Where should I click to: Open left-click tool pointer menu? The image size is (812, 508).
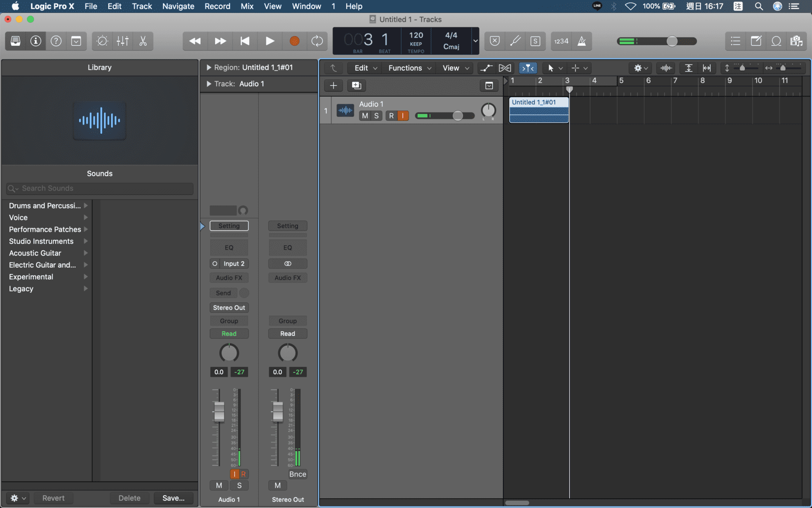point(555,68)
